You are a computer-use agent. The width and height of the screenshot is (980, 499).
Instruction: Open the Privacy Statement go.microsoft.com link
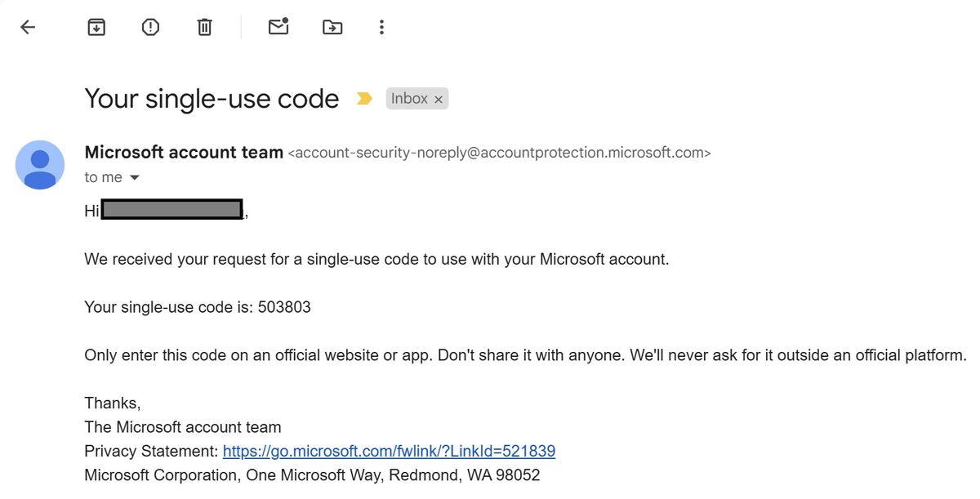coord(389,451)
